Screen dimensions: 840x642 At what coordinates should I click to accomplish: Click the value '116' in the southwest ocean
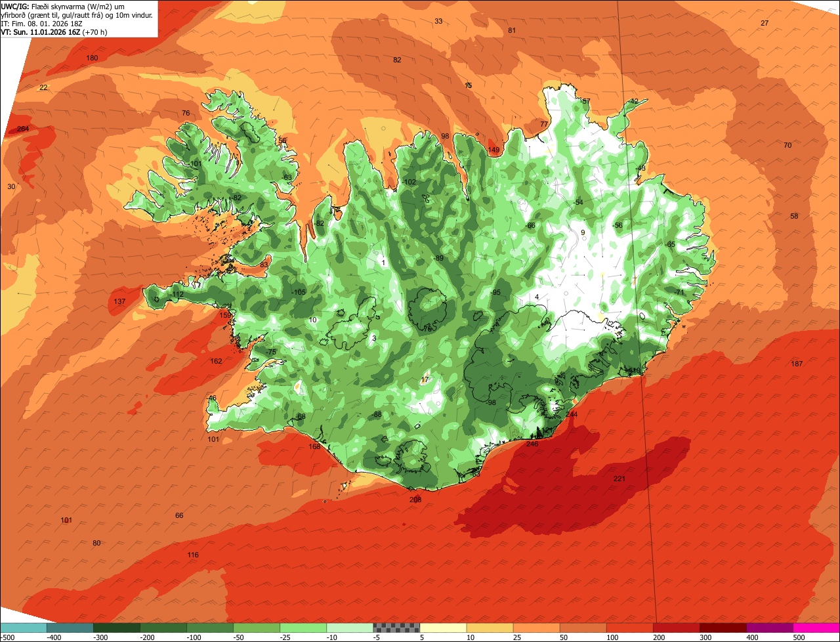pyautogui.click(x=193, y=555)
